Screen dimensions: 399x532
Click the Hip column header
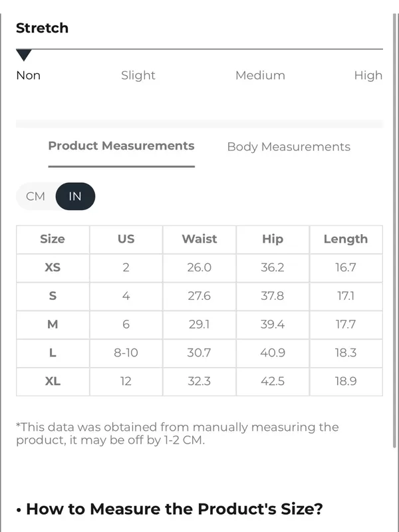point(273,239)
